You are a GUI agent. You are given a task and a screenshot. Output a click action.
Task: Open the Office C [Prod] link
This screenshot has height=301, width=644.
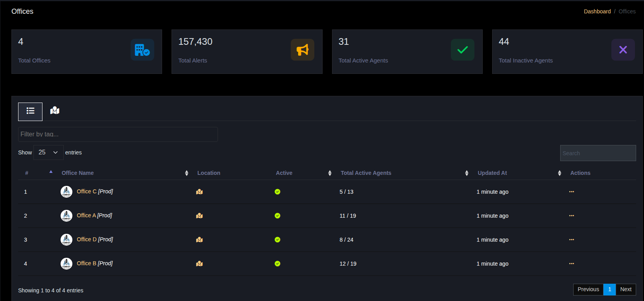(95, 191)
